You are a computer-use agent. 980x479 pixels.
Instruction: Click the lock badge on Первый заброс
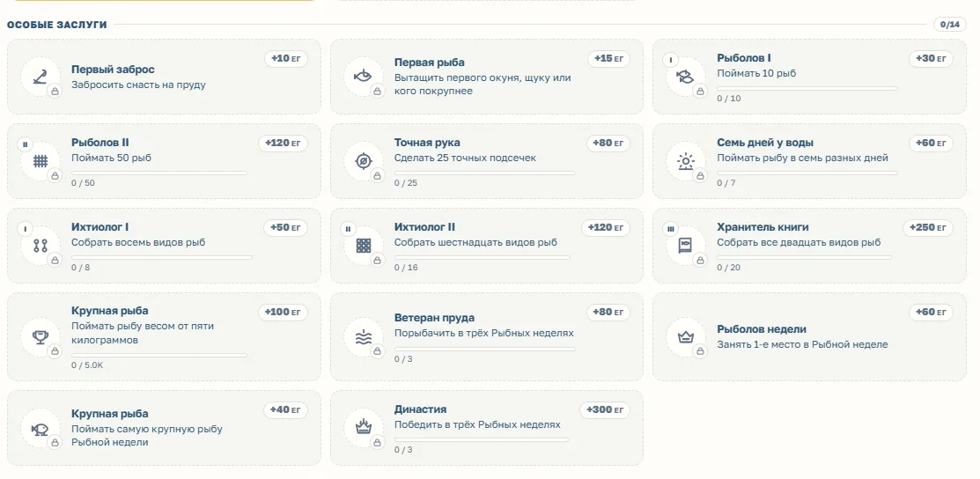point(55,92)
